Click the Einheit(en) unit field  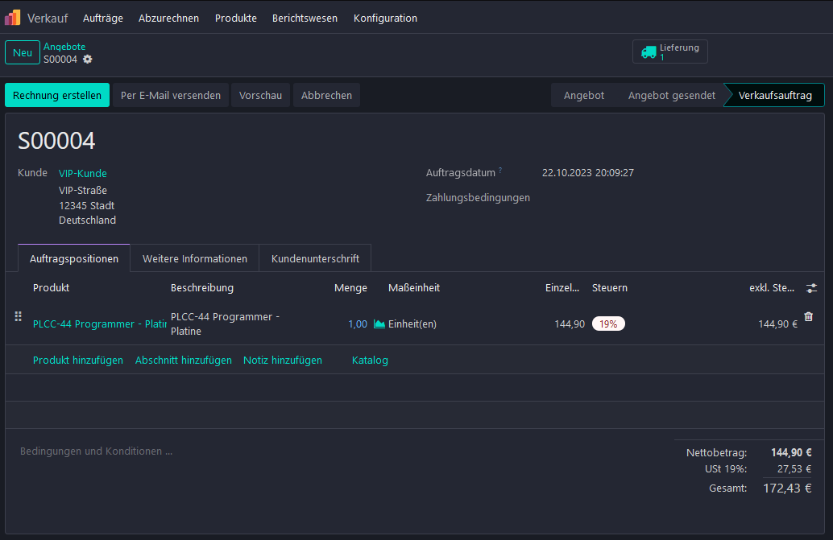[412, 324]
